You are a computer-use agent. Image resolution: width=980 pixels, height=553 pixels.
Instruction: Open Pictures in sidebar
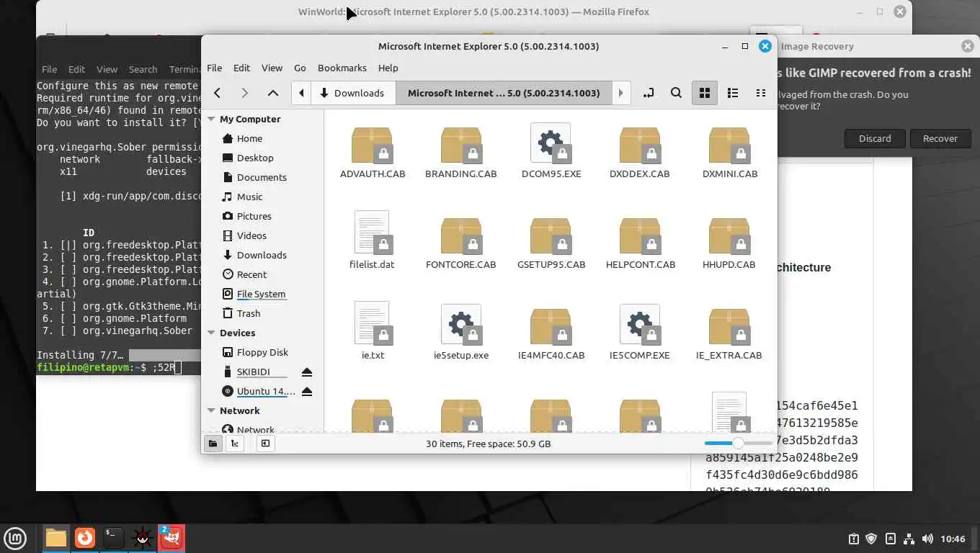(254, 217)
